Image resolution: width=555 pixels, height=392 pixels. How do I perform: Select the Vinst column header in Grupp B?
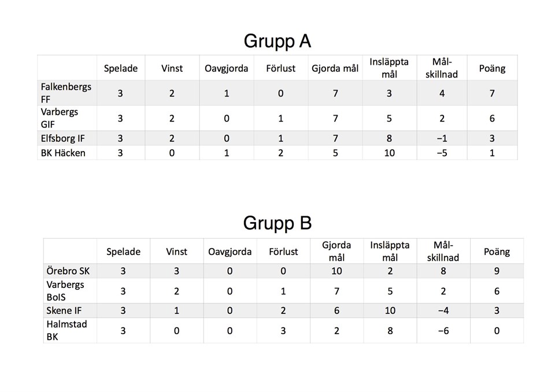(176, 252)
